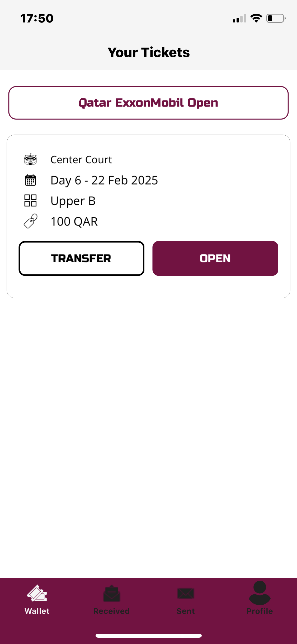Tap the calendar icon next to the date

coord(30,180)
